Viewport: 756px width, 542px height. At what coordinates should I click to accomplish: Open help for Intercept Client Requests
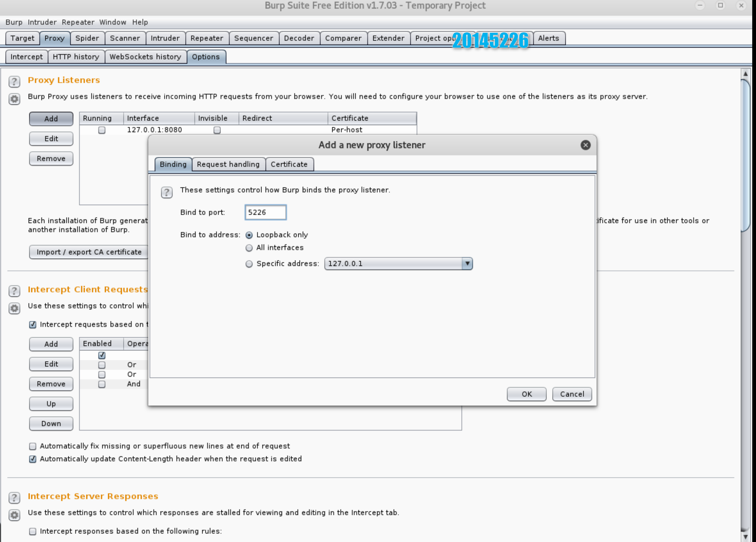[x=14, y=291]
